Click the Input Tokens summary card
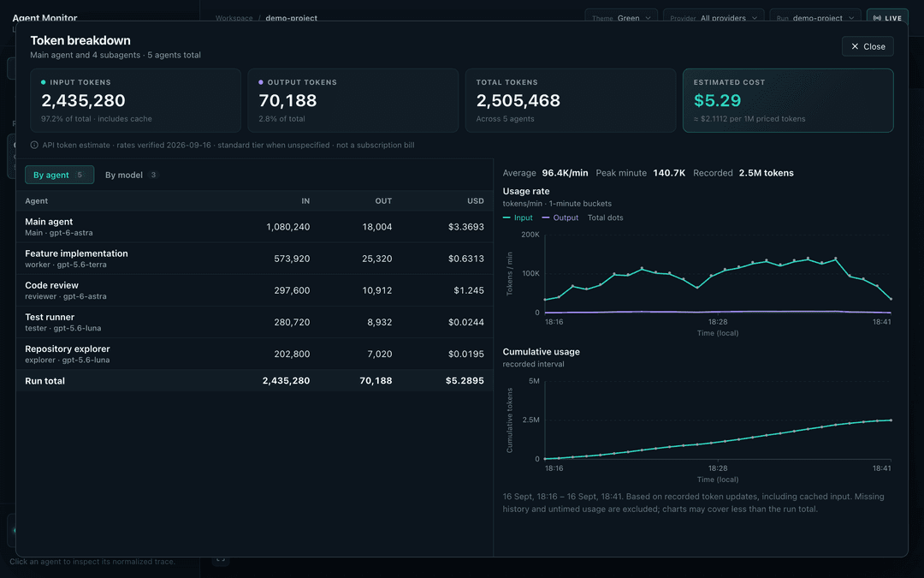This screenshot has width=924, height=578. pos(135,100)
